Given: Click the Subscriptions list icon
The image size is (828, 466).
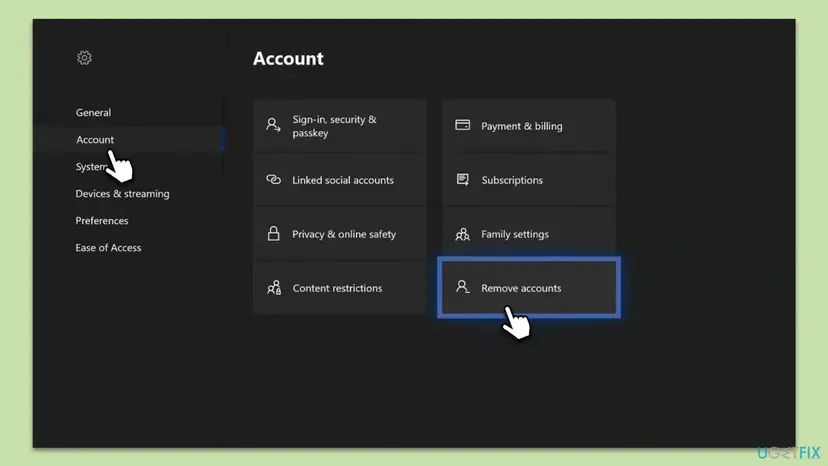Looking at the screenshot, I should tap(463, 180).
